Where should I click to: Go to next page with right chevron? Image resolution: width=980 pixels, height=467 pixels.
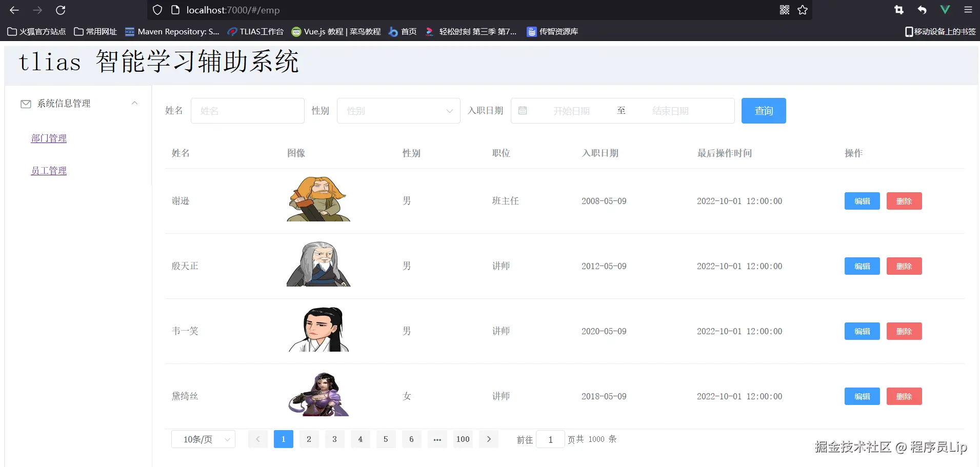[489, 439]
